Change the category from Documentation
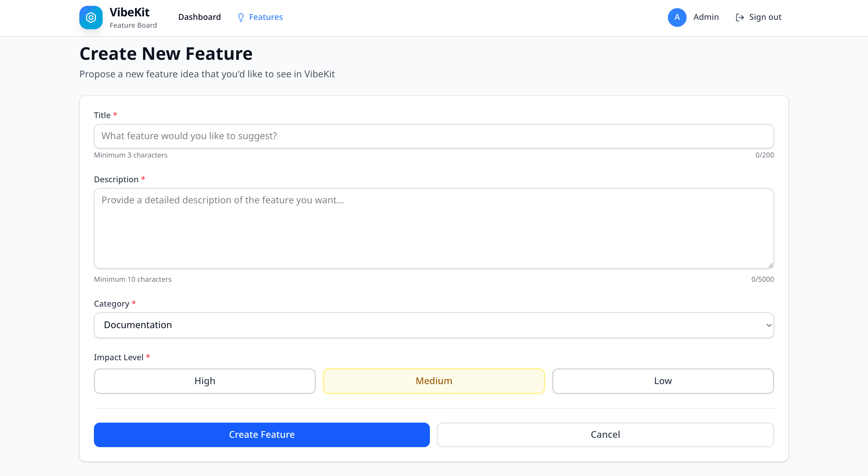This screenshot has width=868, height=476. [434, 325]
